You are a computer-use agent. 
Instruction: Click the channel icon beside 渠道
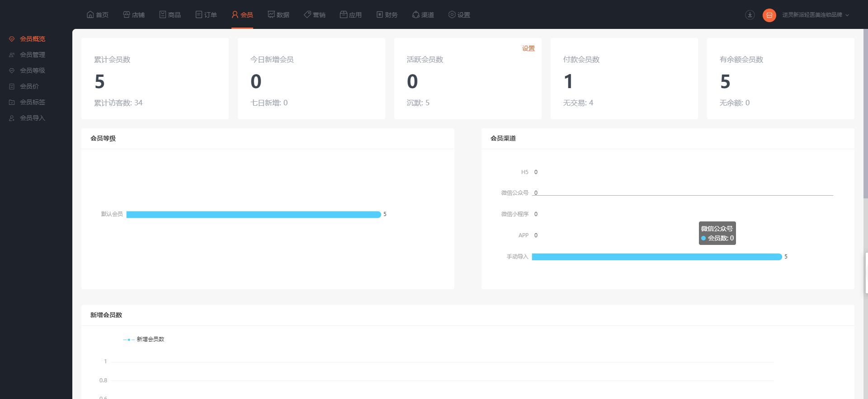415,14
